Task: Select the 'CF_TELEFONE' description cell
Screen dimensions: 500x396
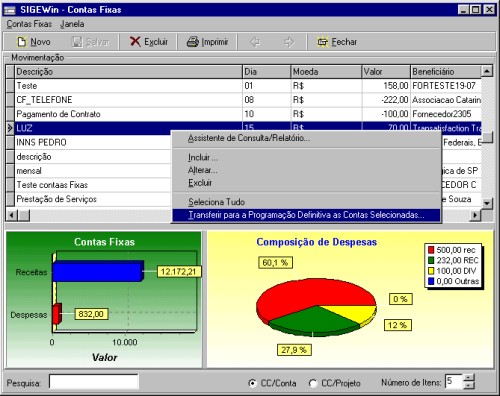Action: pyautogui.click(x=128, y=100)
